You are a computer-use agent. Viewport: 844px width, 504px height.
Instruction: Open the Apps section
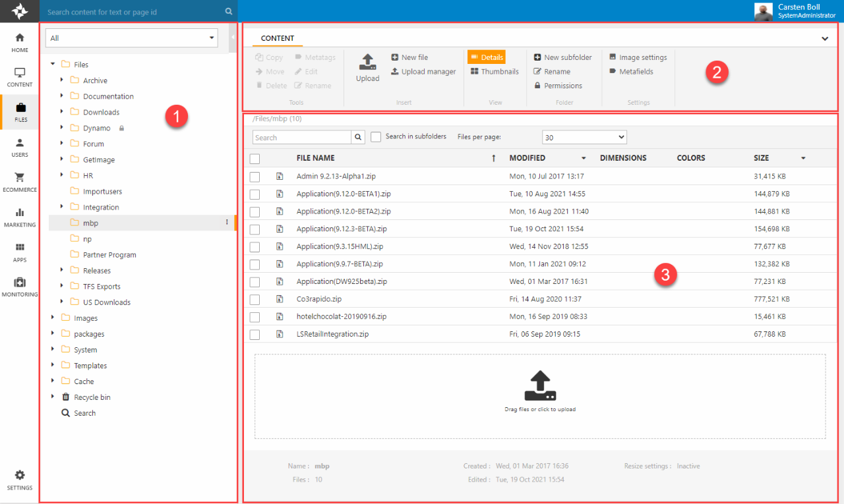click(20, 252)
